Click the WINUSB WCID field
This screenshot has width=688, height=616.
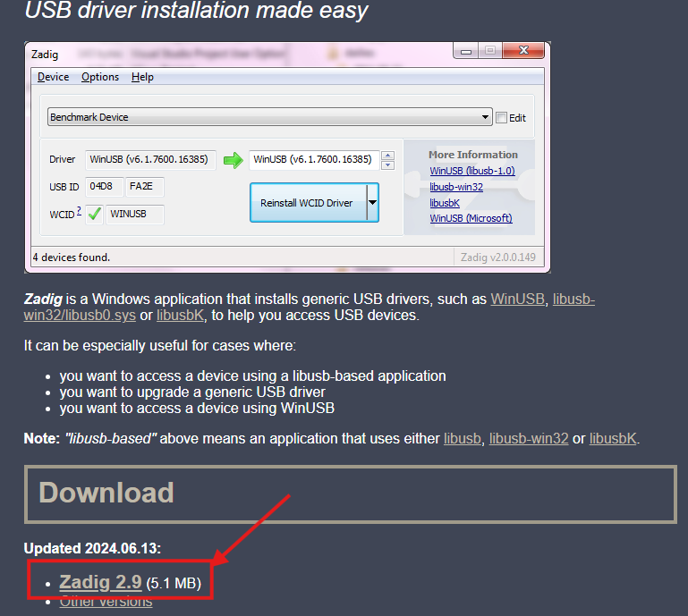point(135,215)
